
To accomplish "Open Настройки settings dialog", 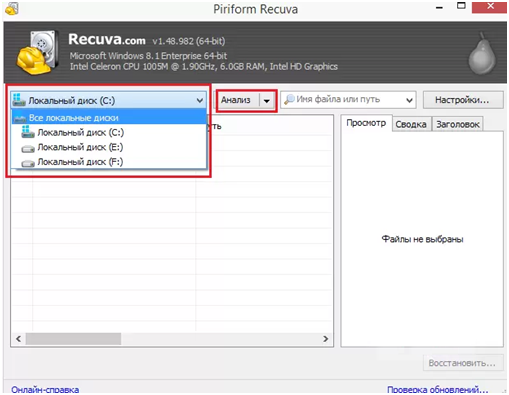I will click(463, 100).
